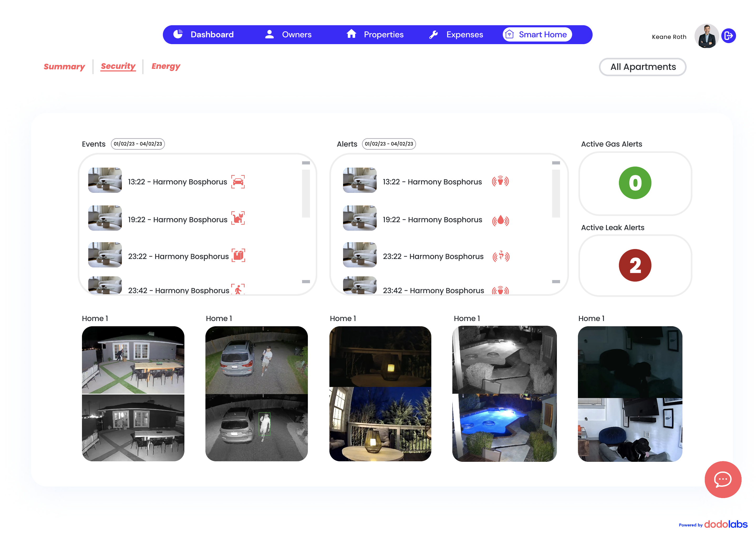
Task: Click Alerts list scroll-down marker
Action: 556,281
